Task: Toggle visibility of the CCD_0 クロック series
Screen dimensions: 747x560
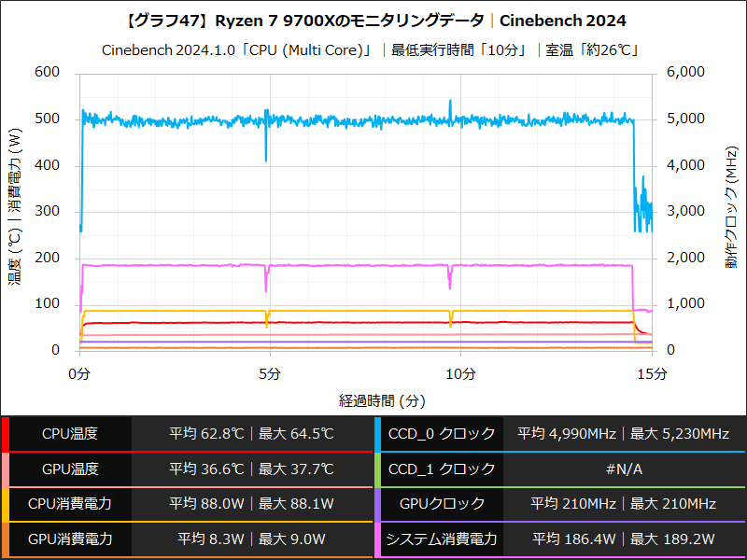Action: tap(444, 432)
